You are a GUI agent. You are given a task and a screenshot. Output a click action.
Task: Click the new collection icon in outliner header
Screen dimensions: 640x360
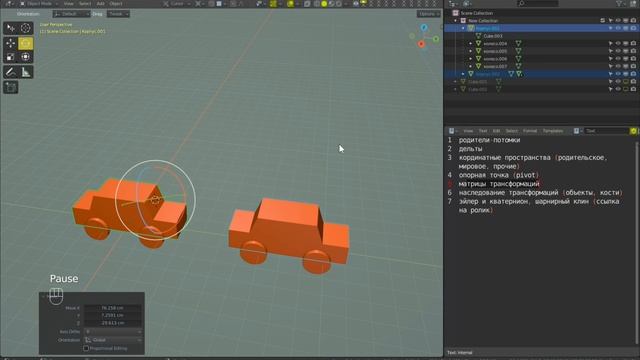coord(634,4)
